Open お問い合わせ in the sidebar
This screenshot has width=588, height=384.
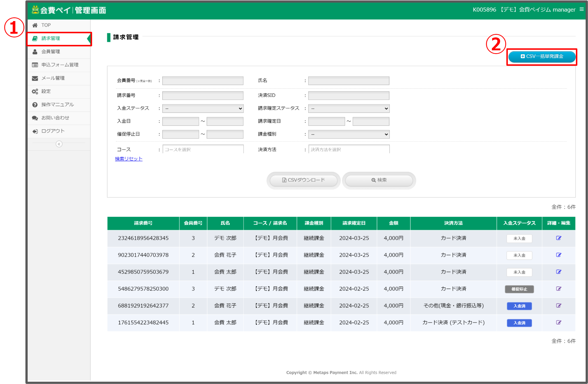59,118
